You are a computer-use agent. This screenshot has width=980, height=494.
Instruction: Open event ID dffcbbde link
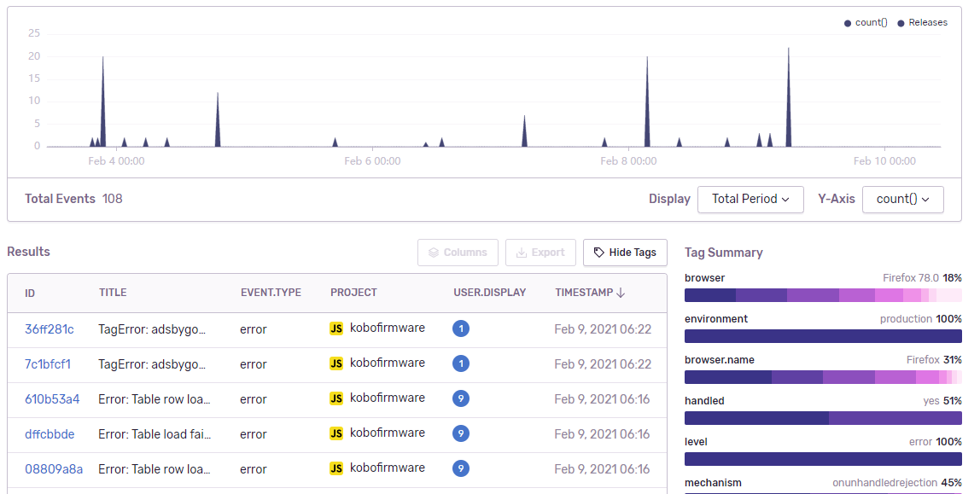(50, 434)
